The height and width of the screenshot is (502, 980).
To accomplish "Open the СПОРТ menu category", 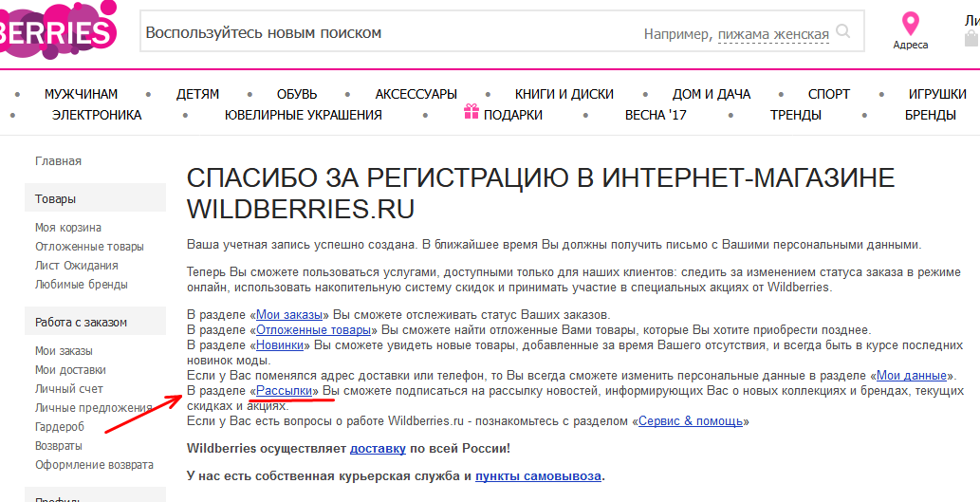I will point(829,94).
